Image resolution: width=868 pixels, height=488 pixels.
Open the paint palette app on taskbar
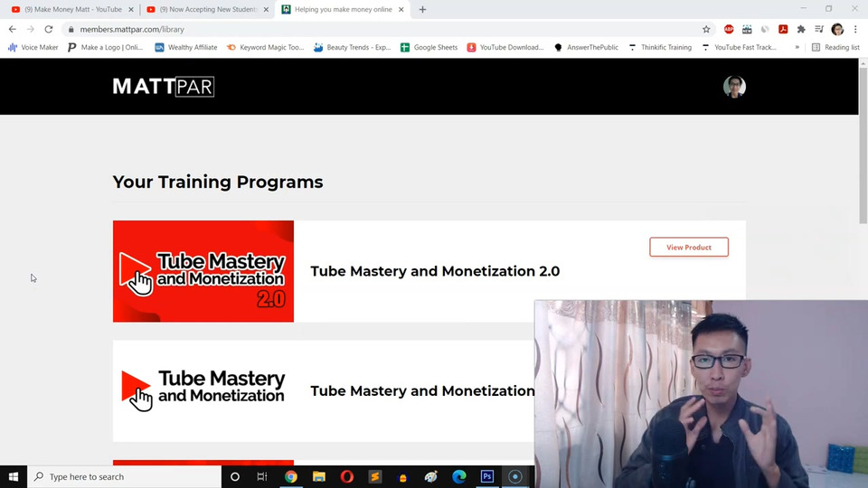click(x=430, y=476)
